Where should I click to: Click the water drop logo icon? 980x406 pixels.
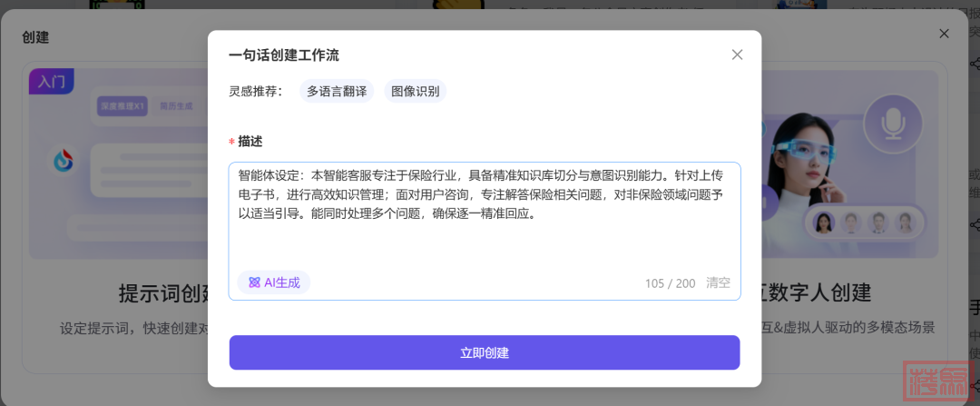64,162
